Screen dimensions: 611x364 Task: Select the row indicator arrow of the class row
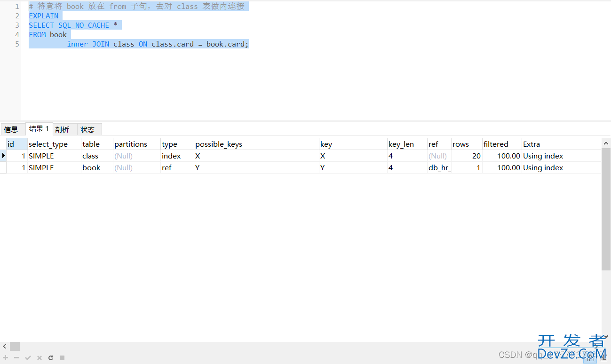coord(3,156)
